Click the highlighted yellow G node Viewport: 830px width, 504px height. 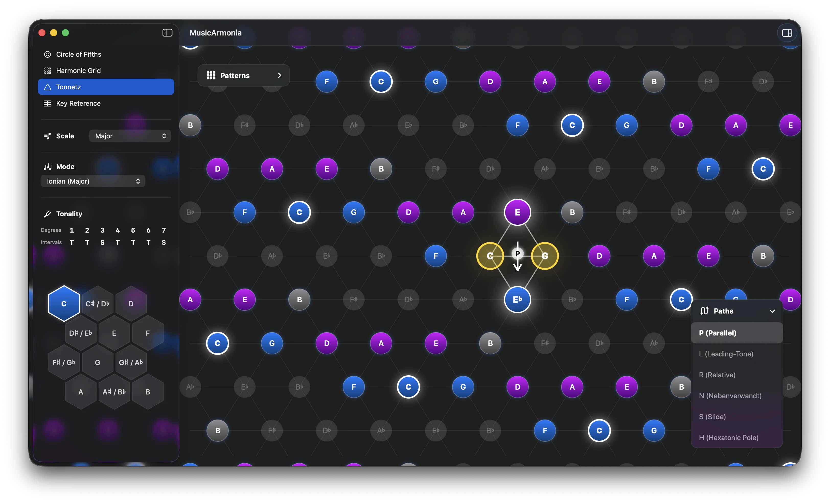(545, 256)
